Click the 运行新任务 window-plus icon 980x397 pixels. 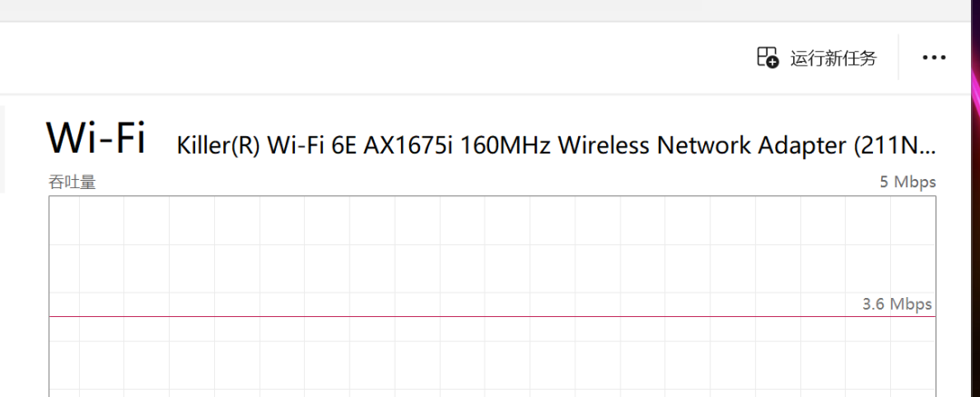tap(768, 57)
